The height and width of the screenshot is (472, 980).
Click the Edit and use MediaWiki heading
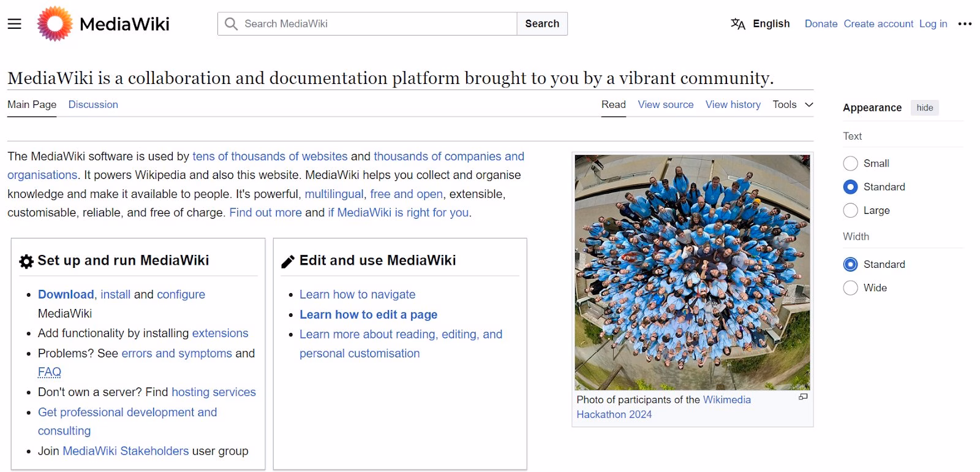pyautogui.click(x=377, y=261)
